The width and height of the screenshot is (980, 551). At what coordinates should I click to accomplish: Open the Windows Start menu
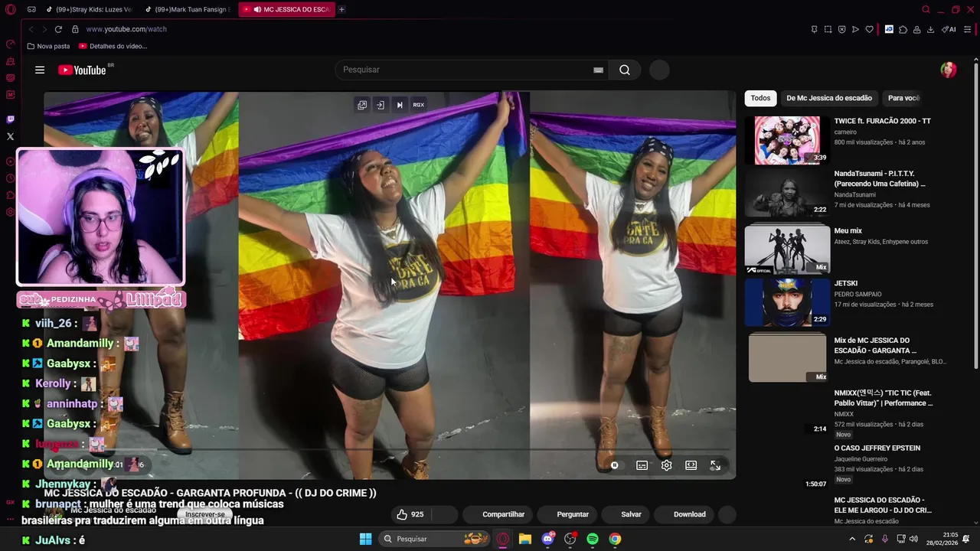[365, 539]
